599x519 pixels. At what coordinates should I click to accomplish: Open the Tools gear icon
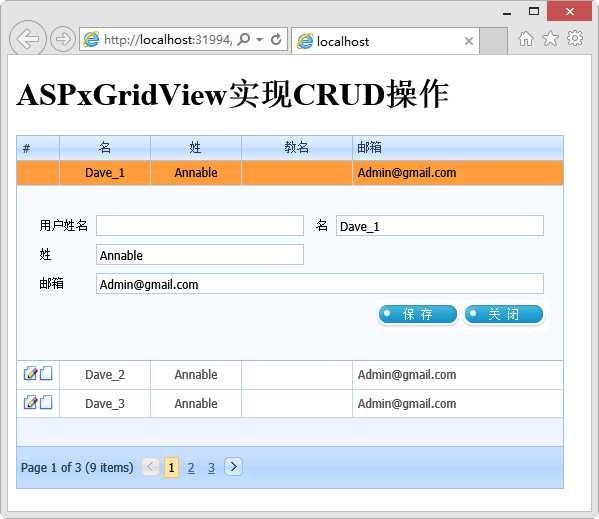(x=575, y=38)
